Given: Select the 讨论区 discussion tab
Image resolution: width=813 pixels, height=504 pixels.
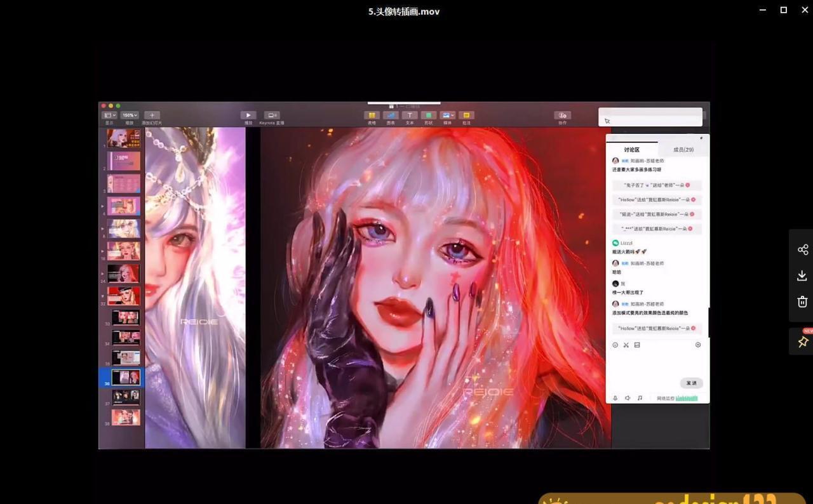Looking at the screenshot, I should (631, 150).
